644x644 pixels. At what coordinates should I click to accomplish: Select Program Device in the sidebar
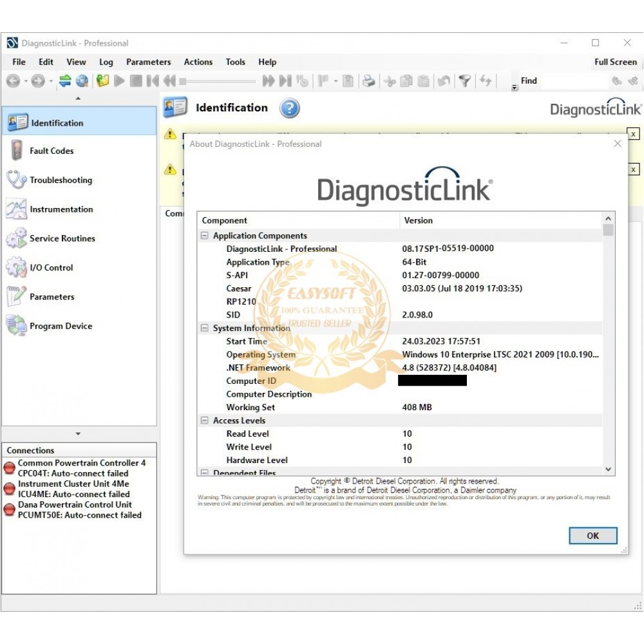[79, 326]
